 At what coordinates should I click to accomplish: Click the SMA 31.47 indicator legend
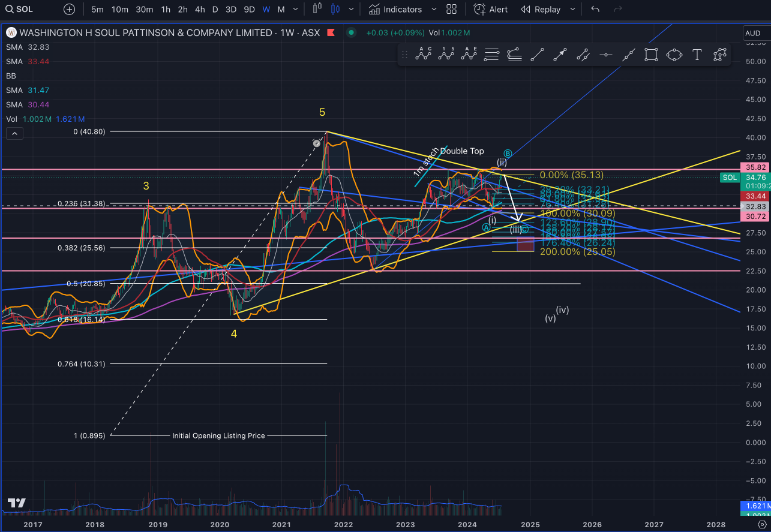(x=28, y=90)
